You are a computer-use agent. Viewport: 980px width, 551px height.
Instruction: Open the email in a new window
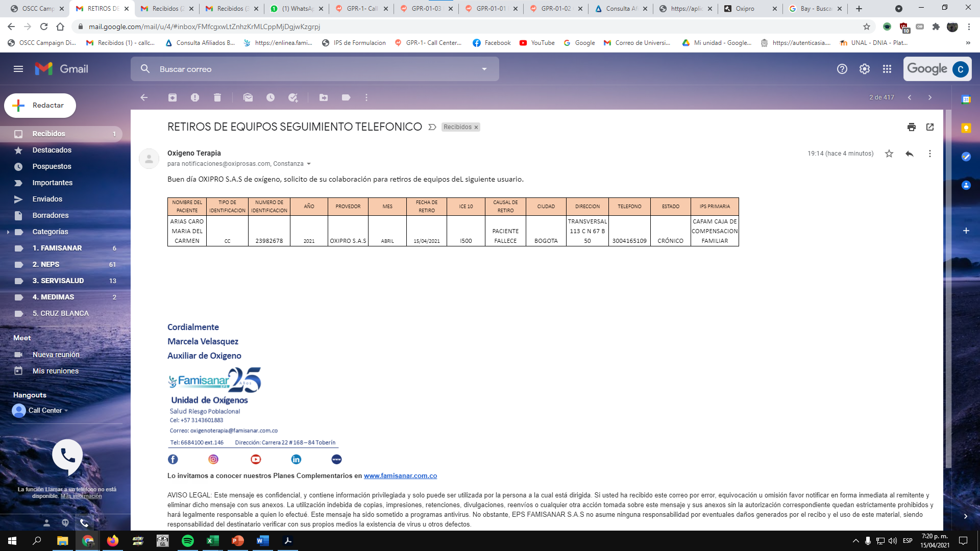pyautogui.click(x=930, y=127)
